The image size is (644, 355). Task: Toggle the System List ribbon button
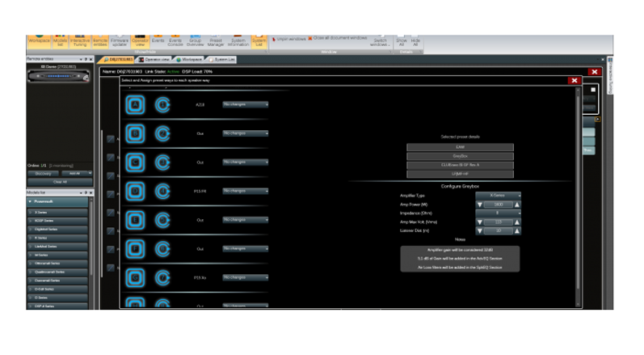(259, 41)
